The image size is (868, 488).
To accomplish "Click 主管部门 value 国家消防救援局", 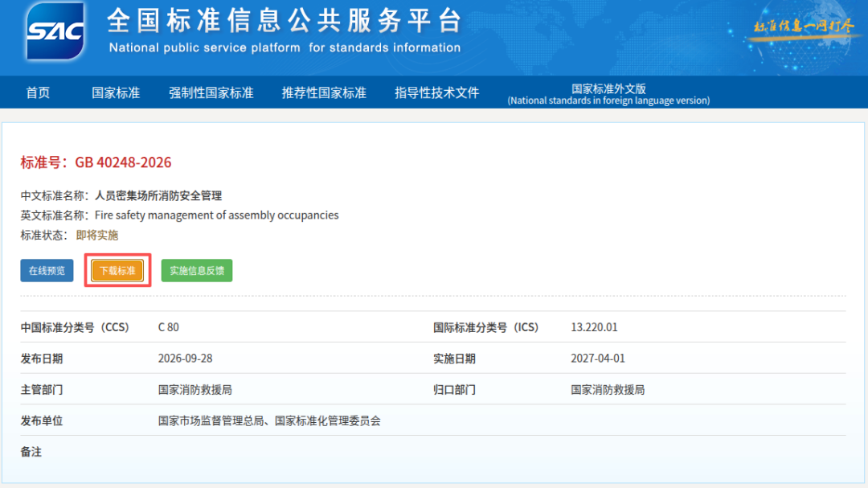I will pos(194,390).
